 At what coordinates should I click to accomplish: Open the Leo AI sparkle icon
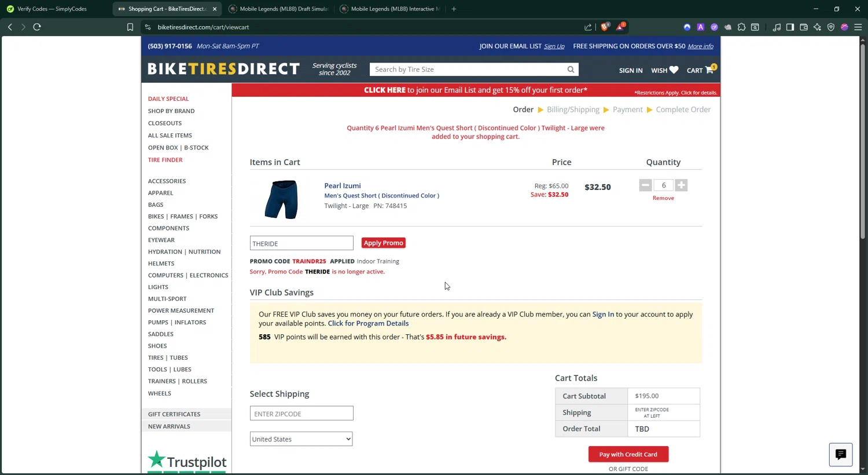coord(817,27)
